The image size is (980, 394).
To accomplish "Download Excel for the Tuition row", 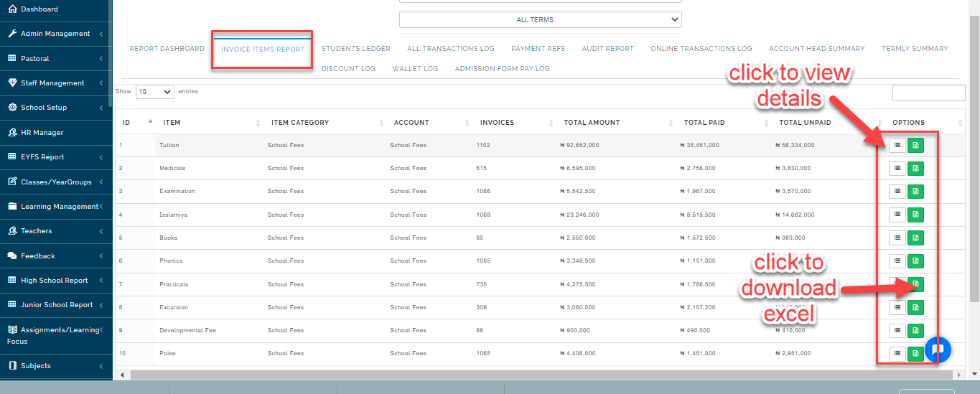I will 915,146.
